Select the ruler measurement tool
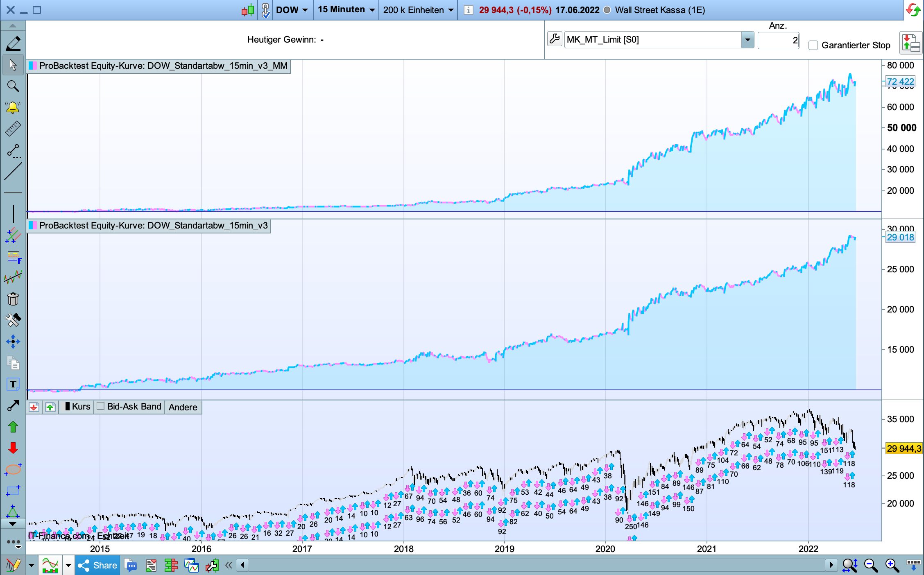The width and height of the screenshot is (924, 575). coord(13,129)
